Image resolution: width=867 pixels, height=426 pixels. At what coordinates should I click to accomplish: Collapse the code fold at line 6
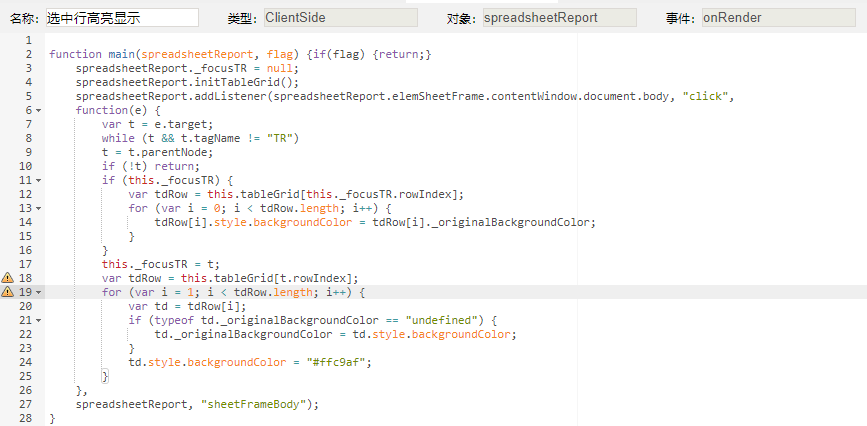pyautogui.click(x=38, y=110)
